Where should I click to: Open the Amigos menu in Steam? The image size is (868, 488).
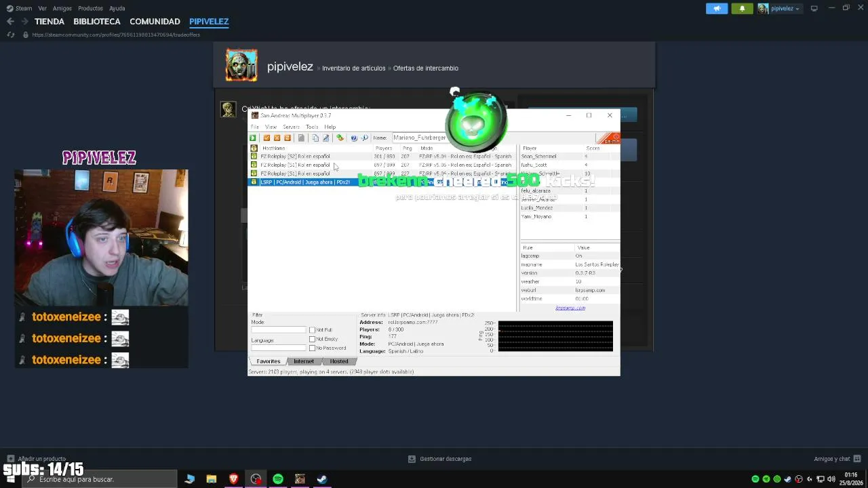(x=62, y=8)
